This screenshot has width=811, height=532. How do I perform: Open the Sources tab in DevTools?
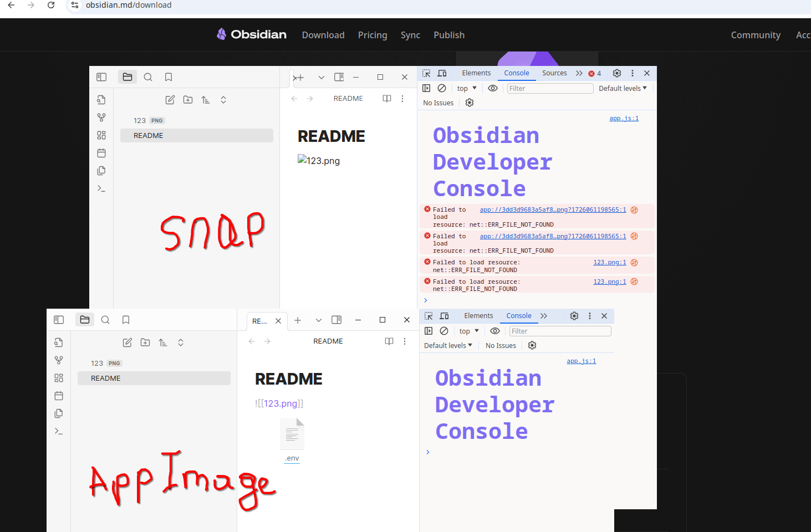click(554, 73)
